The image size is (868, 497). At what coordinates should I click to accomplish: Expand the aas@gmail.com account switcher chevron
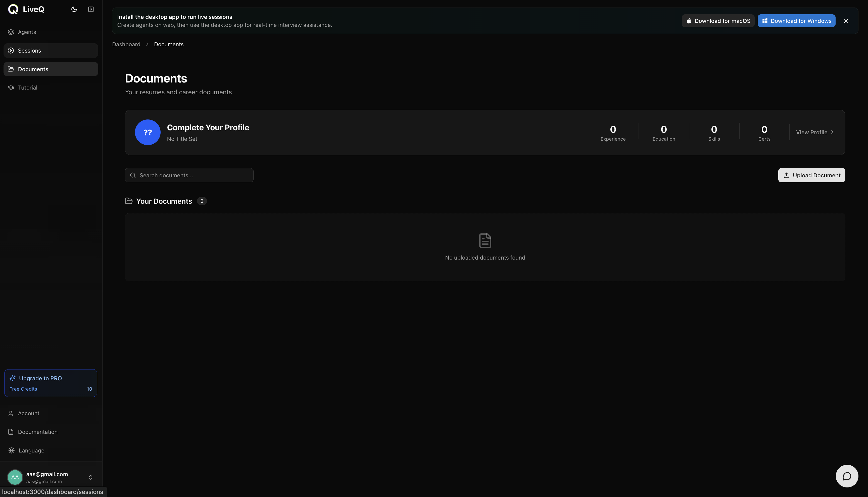click(x=91, y=477)
